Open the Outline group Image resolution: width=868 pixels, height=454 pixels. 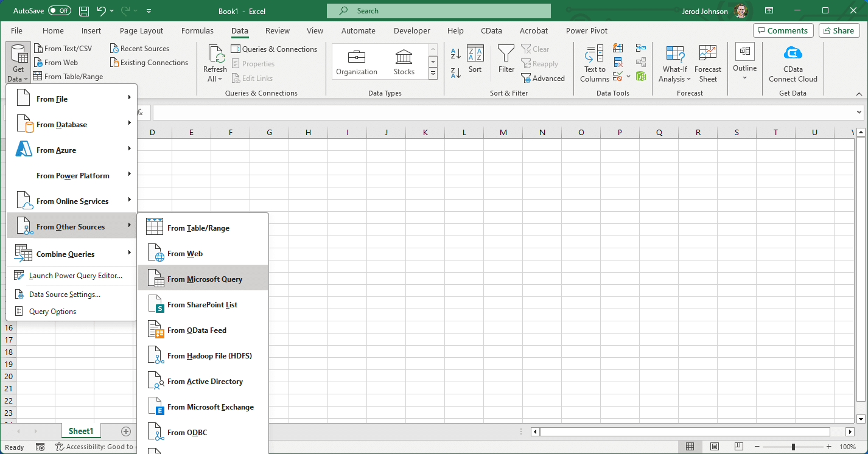(x=744, y=61)
